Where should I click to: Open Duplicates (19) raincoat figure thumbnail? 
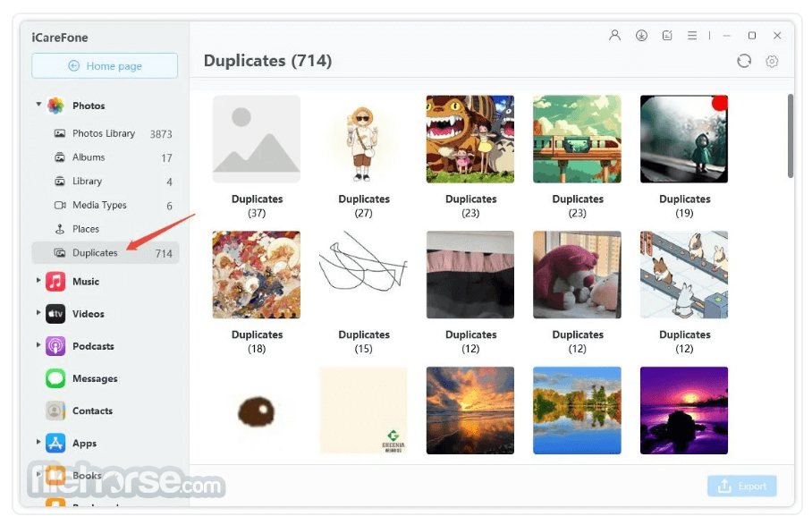[684, 139]
